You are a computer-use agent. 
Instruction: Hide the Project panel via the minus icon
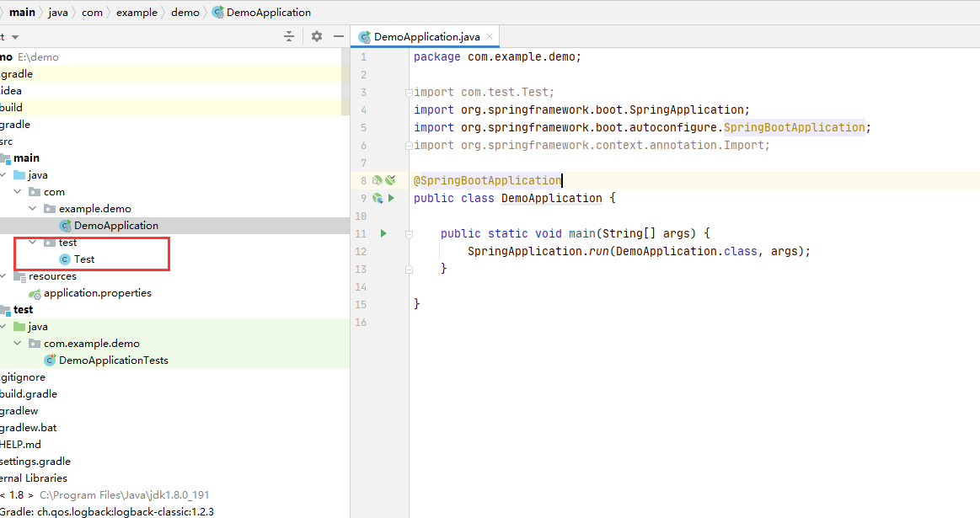338,36
